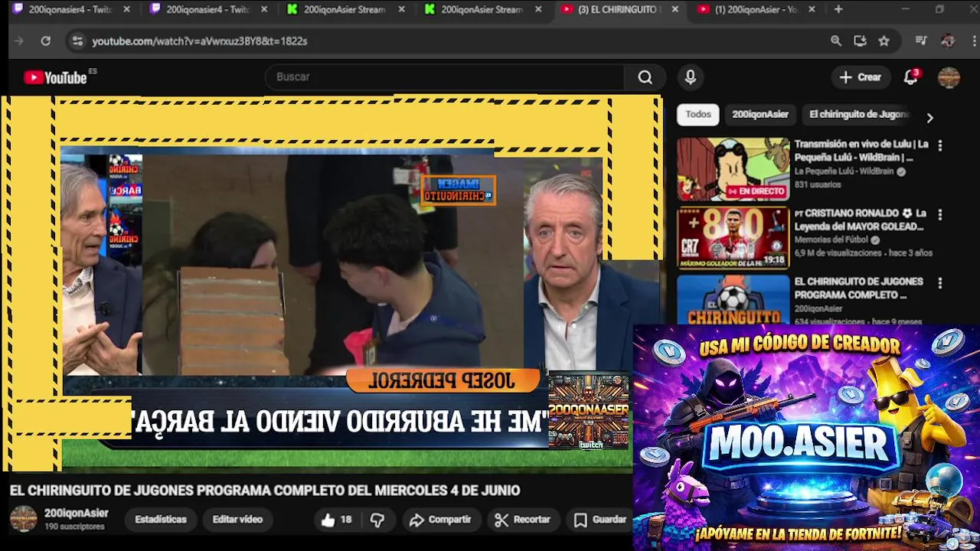Bookmark this page with the star
This screenshot has height=551, width=980.
point(884,41)
